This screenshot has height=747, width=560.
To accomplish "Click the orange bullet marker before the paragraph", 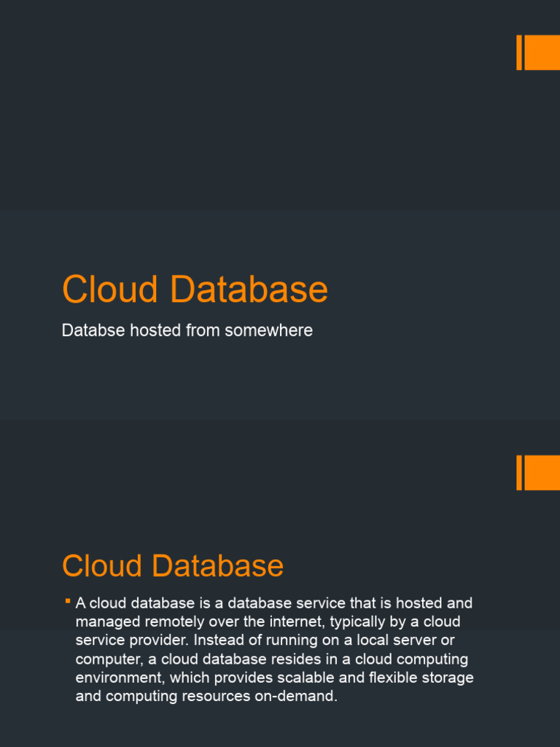I will 67,601.
